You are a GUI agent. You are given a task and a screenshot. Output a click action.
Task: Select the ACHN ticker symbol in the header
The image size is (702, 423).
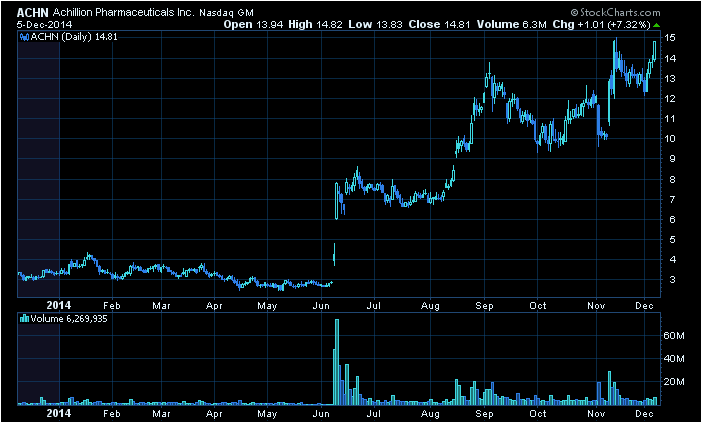(x=33, y=13)
